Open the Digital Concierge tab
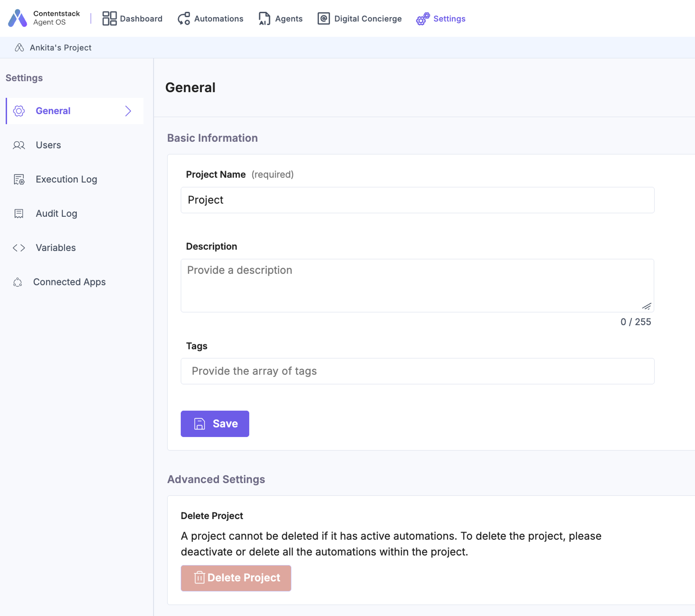695x616 pixels. point(359,18)
